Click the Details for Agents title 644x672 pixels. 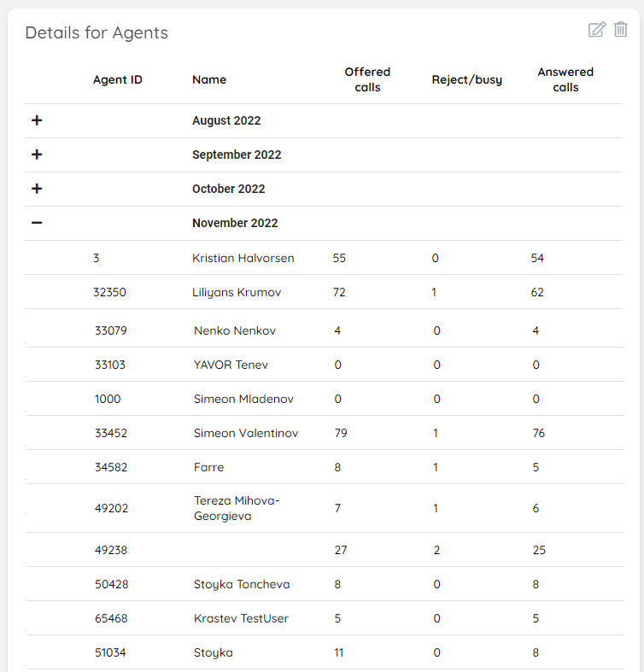97,32
